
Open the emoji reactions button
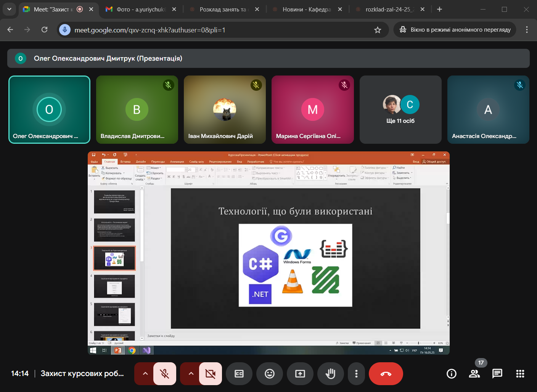click(x=270, y=374)
